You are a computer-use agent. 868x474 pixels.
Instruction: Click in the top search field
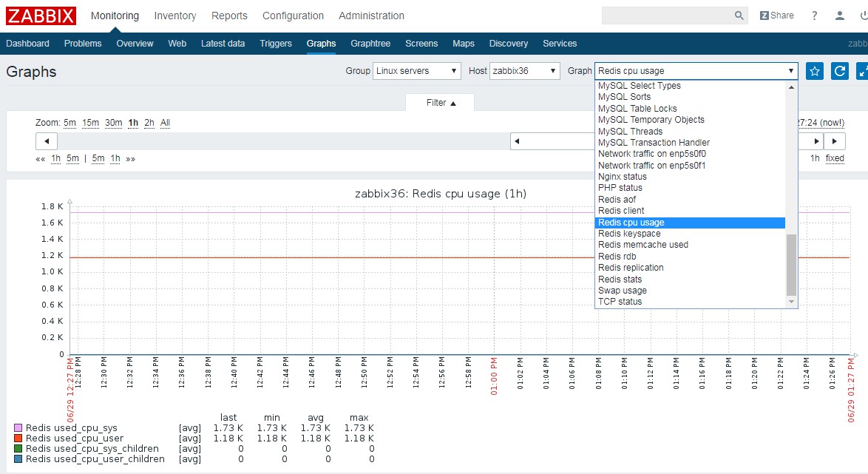pos(667,16)
